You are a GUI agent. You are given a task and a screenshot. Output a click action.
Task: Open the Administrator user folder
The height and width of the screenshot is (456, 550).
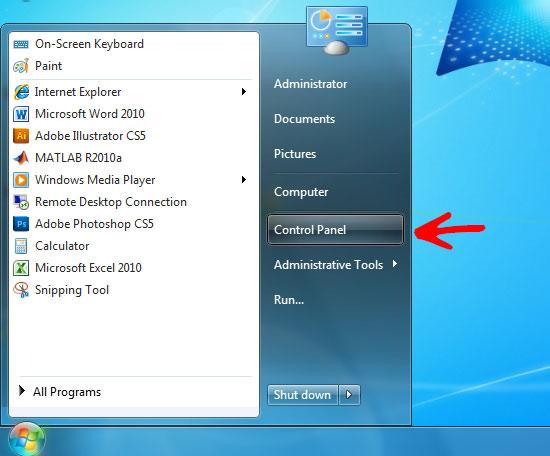click(x=310, y=84)
